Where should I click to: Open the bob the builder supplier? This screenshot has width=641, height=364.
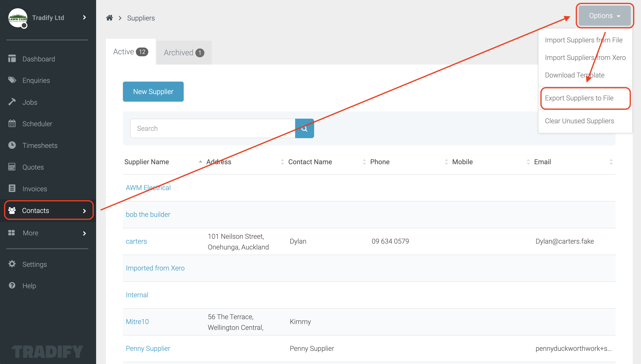coord(148,214)
